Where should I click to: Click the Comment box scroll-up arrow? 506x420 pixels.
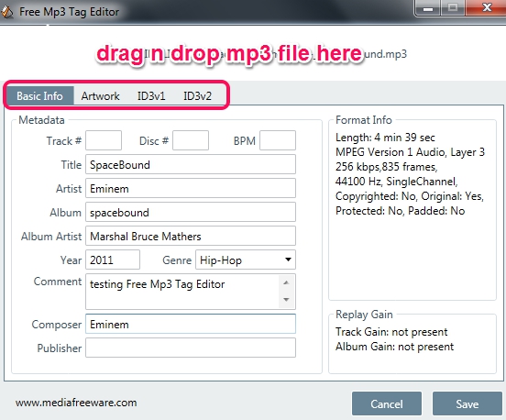(286, 282)
